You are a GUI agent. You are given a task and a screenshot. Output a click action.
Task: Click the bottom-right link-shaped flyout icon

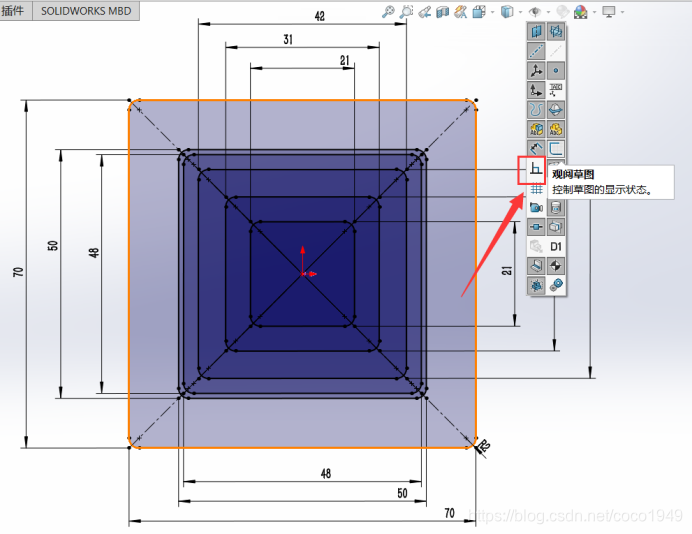tap(556, 286)
